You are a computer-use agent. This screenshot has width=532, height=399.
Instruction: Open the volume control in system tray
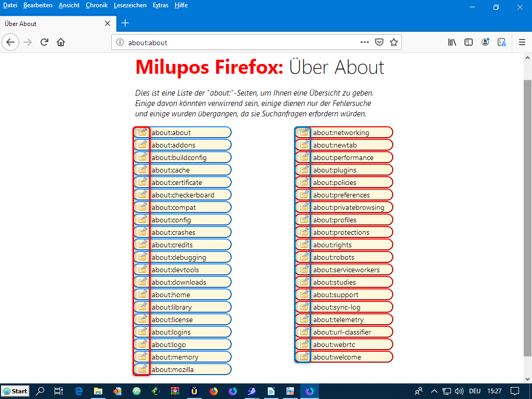pos(459,391)
